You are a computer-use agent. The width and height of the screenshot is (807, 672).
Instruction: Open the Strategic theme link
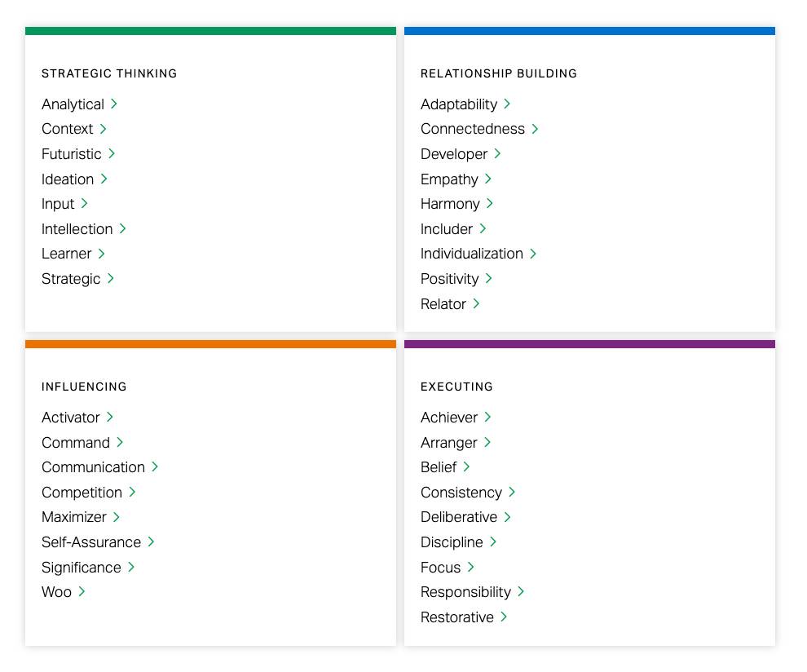(71, 279)
